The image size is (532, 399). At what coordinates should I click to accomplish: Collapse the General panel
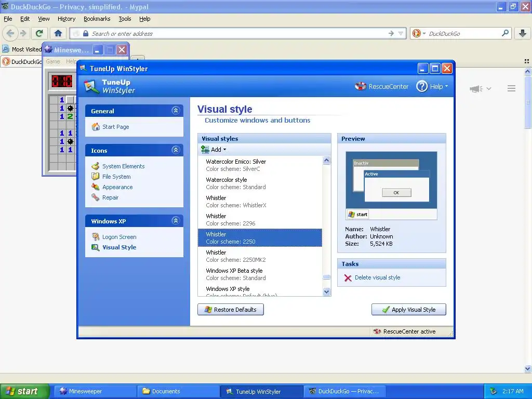pyautogui.click(x=176, y=110)
